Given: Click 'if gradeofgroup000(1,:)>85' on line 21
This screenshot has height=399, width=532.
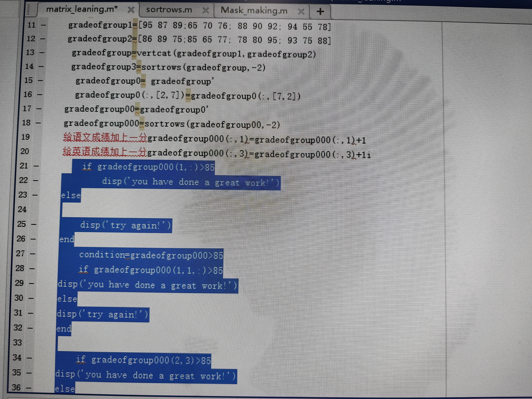Looking at the screenshot, I should [x=148, y=167].
